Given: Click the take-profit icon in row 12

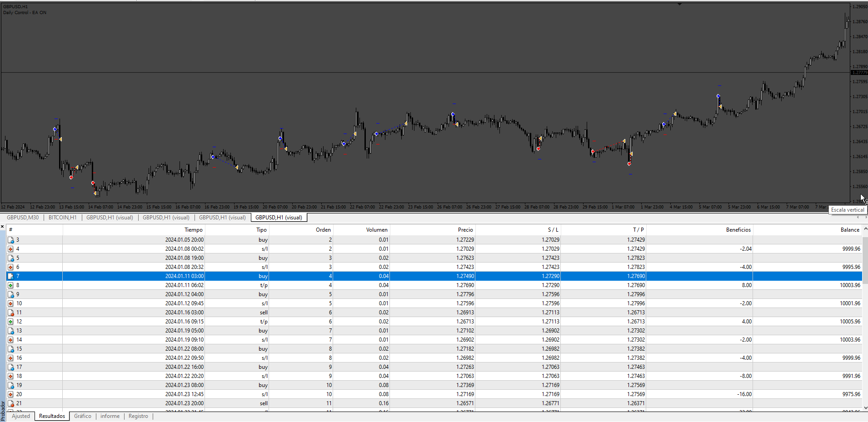Looking at the screenshot, I should click(x=10, y=322).
